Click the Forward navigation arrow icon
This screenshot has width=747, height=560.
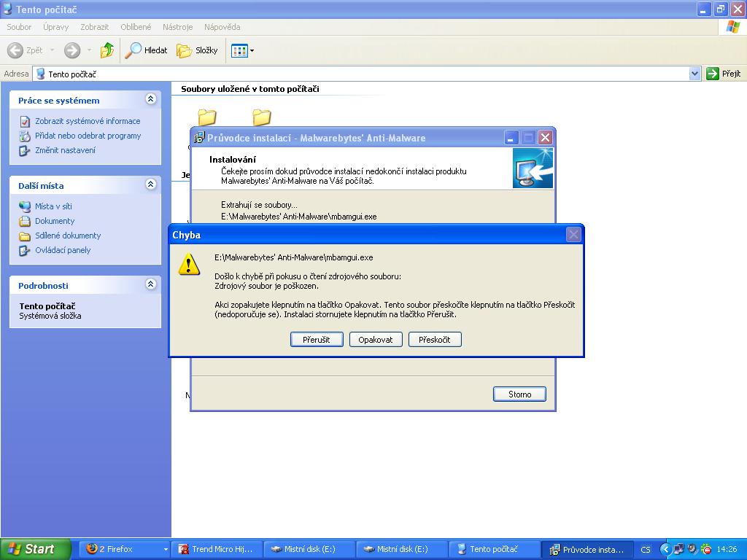pos(72,50)
